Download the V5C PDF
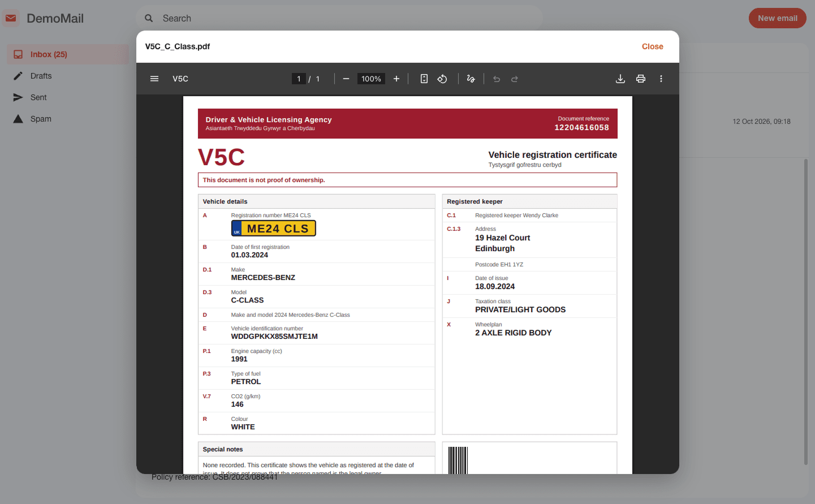The height and width of the screenshot is (504, 815). [x=620, y=79]
